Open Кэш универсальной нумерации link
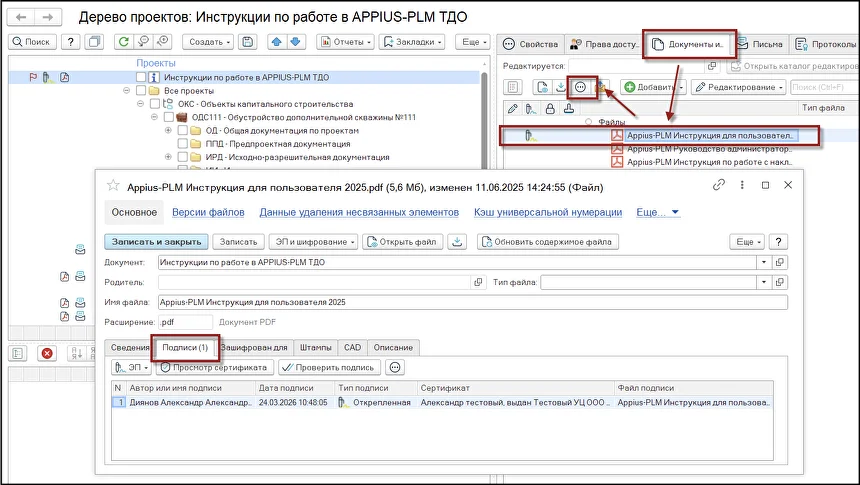 pyautogui.click(x=548, y=212)
